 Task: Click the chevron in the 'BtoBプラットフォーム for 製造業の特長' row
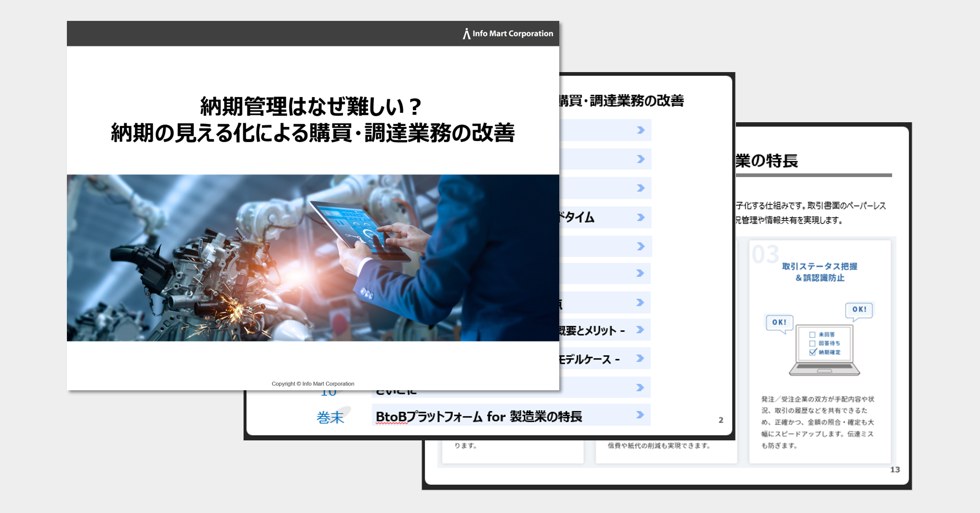click(x=640, y=415)
